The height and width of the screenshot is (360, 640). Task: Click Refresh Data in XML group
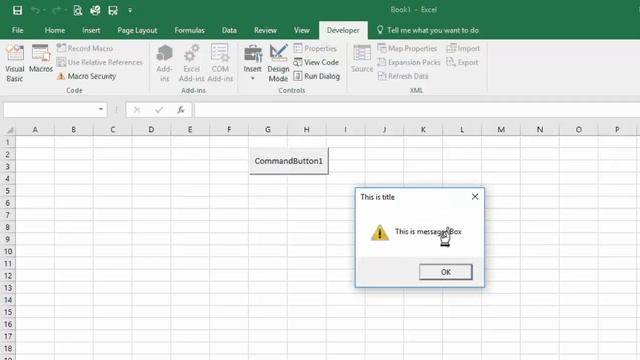tap(403, 76)
